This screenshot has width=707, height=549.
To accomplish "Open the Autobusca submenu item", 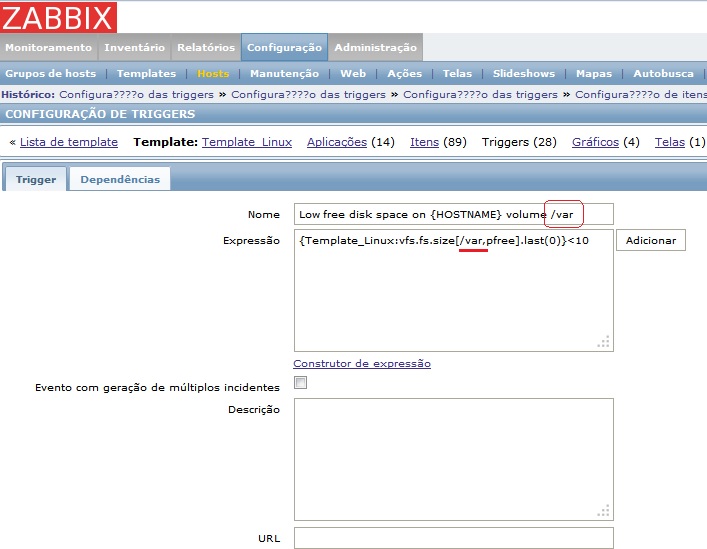I will click(663, 73).
